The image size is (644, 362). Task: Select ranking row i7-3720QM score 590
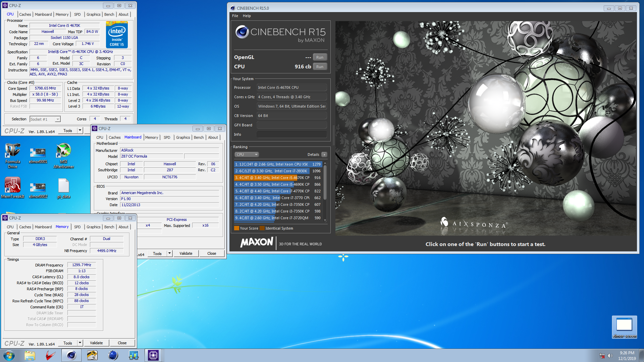pyautogui.click(x=278, y=218)
